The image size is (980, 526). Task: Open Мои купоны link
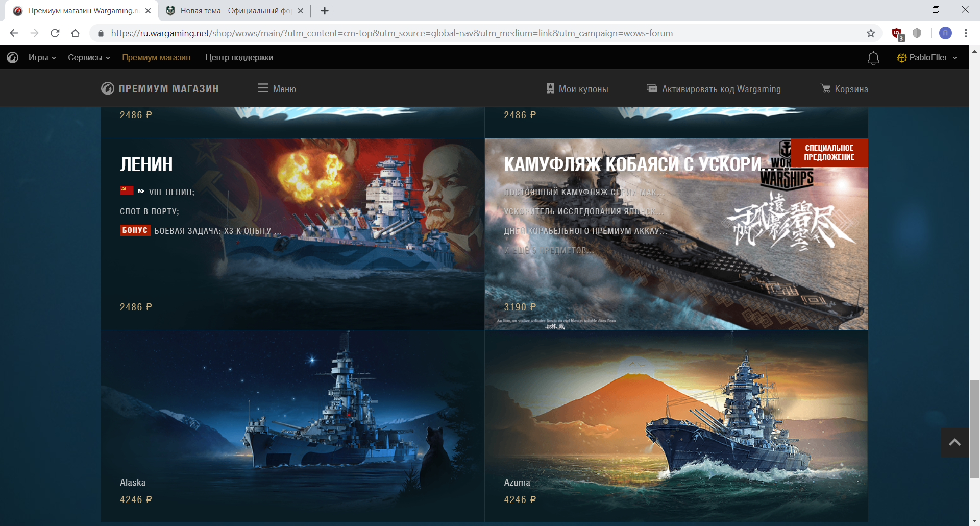pos(583,89)
